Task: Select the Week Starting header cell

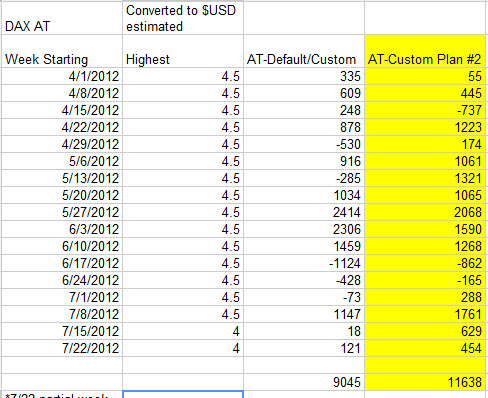Action: click(x=62, y=51)
